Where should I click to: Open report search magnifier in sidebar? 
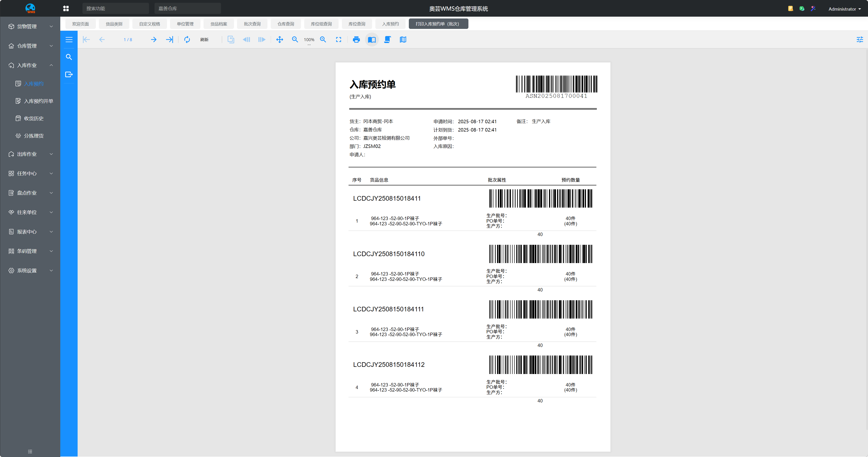click(69, 57)
